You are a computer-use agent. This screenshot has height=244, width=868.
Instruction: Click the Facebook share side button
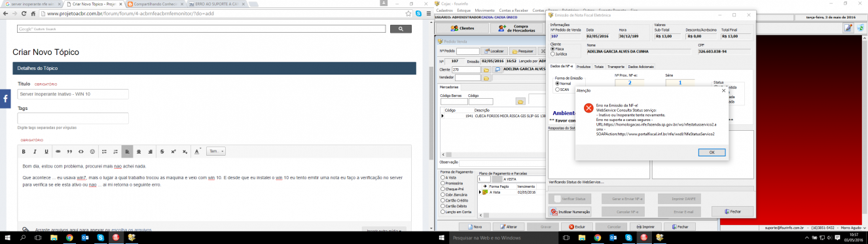pyautogui.click(x=5, y=99)
